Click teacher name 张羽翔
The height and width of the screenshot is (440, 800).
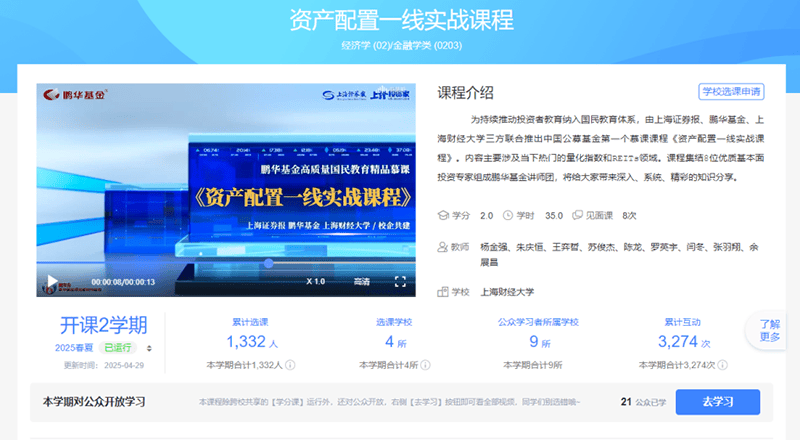click(x=726, y=247)
